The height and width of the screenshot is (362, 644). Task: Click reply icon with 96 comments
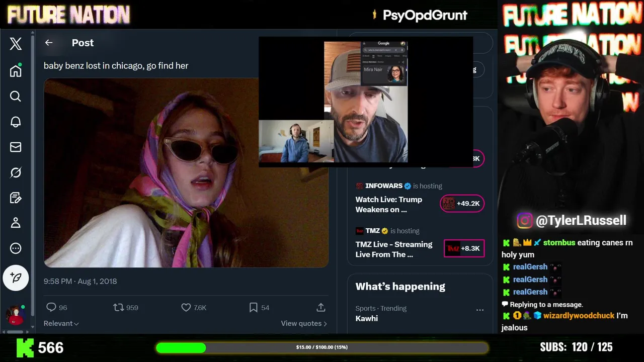[51, 307]
